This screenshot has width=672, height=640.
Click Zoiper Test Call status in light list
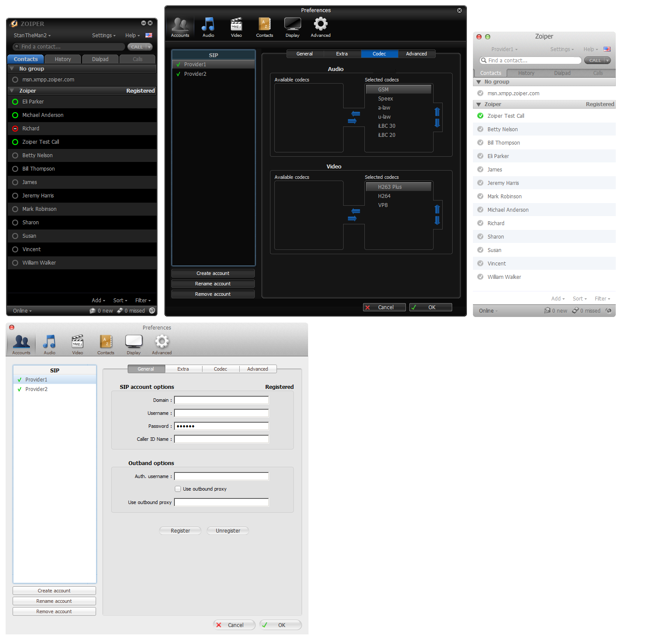[480, 116]
